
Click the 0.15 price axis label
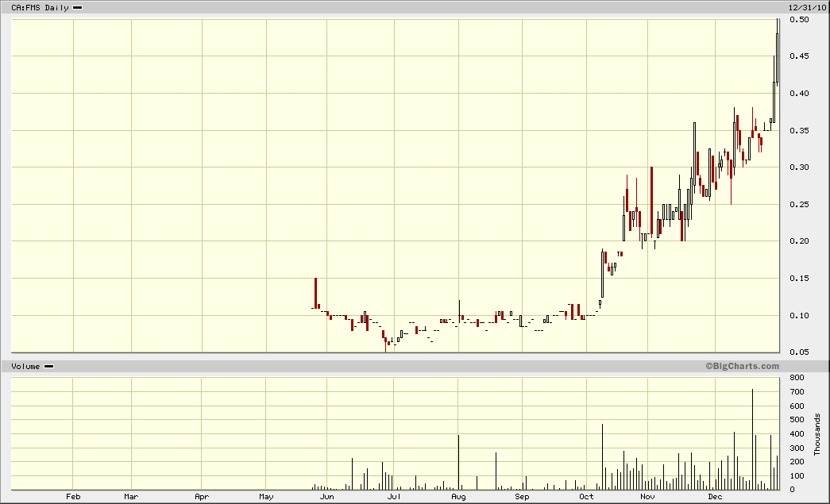[799, 278]
